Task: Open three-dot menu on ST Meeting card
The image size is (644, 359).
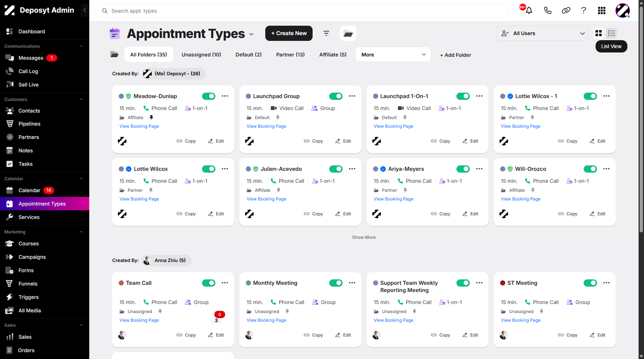Action: (606, 283)
